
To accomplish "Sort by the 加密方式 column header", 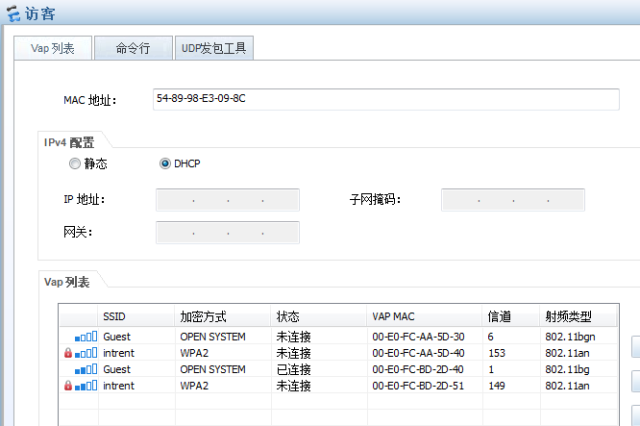I will 223,316.
